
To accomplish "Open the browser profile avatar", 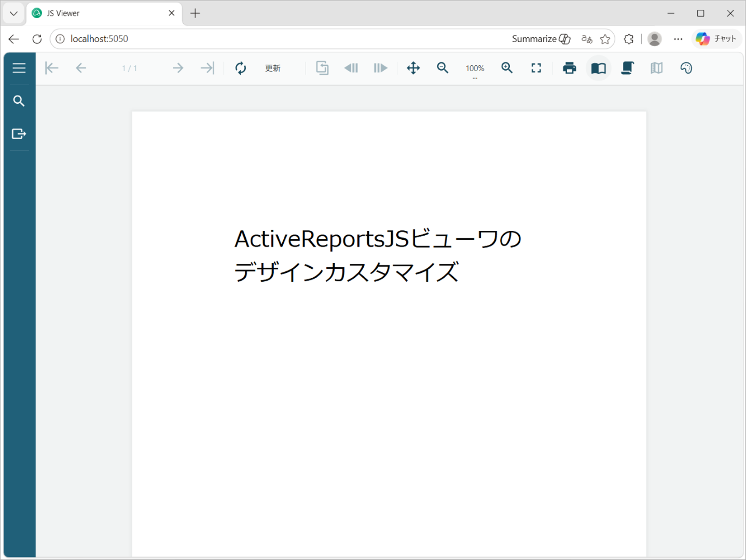I will pyautogui.click(x=655, y=39).
